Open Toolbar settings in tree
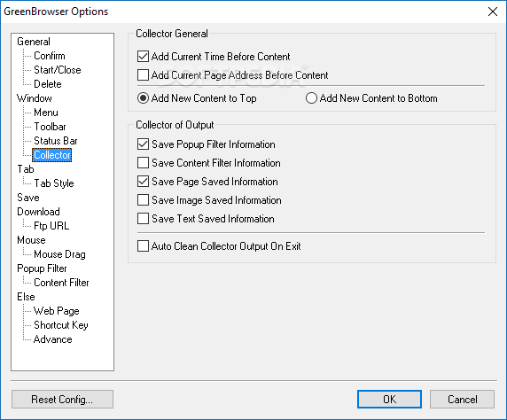The image size is (507, 420). tap(50, 127)
